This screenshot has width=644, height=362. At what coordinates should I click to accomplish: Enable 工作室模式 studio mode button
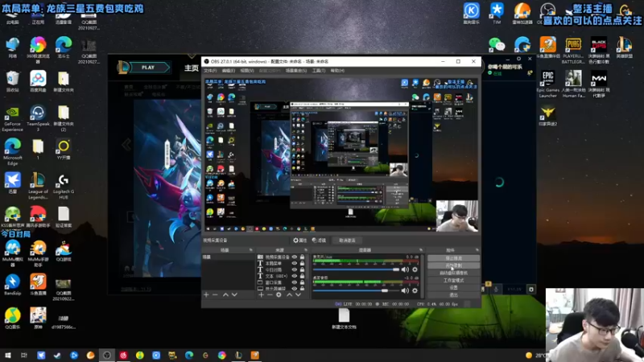[x=453, y=280]
